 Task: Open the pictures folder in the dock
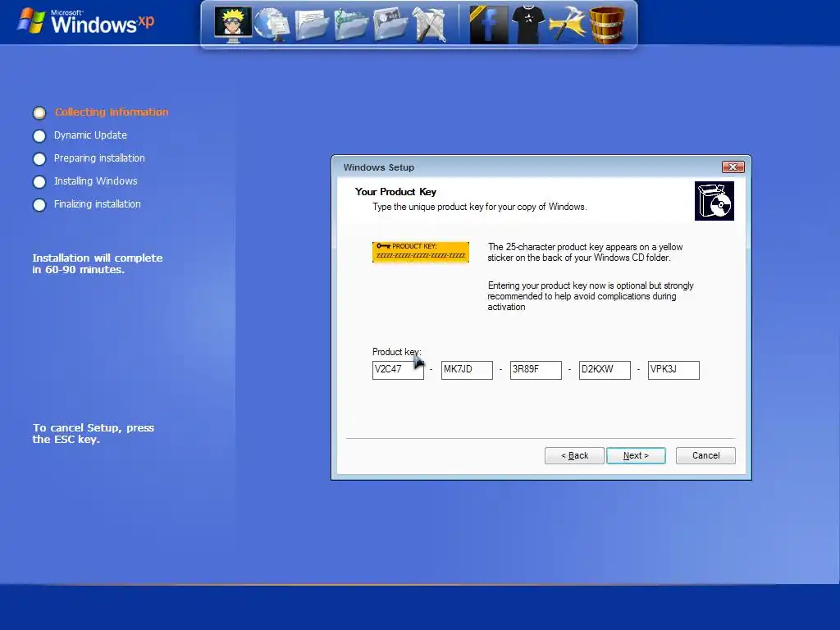pos(390,25)
